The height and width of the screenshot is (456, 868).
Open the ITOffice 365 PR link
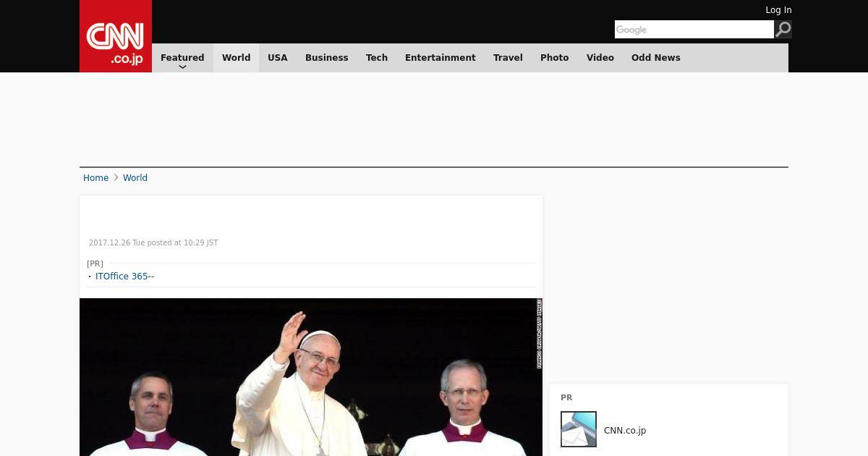tap(124, 276)
